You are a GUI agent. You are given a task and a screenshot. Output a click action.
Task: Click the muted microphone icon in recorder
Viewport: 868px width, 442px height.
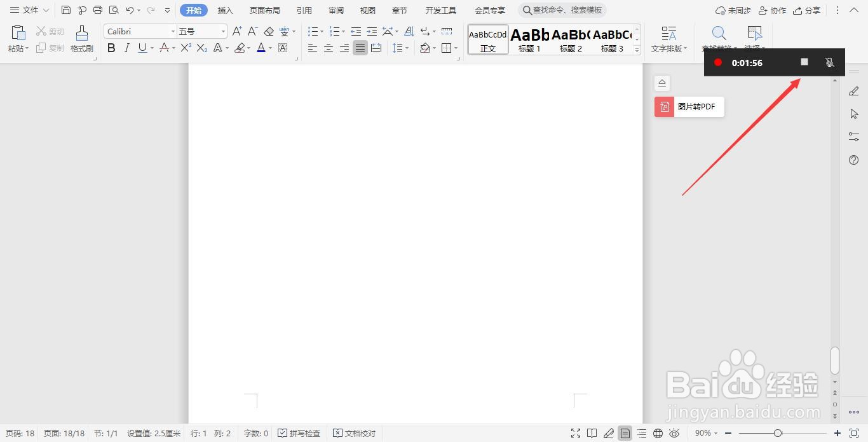tap(829, 62)
